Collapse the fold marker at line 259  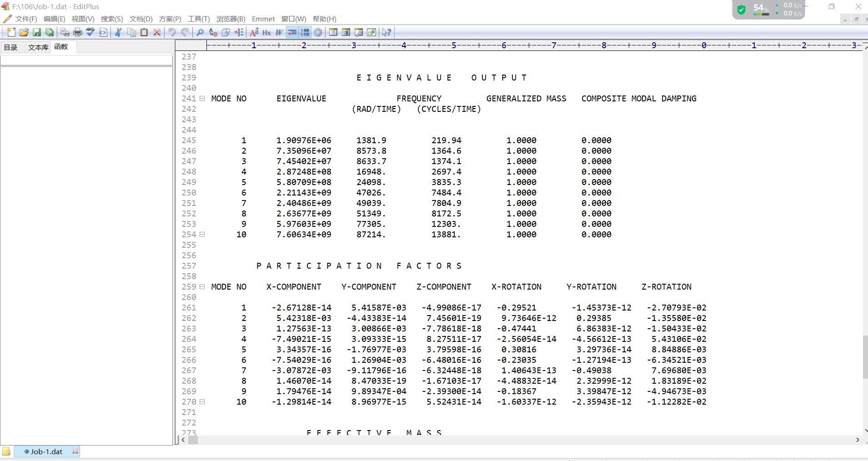pyautogui.click(x=202, y=287)
